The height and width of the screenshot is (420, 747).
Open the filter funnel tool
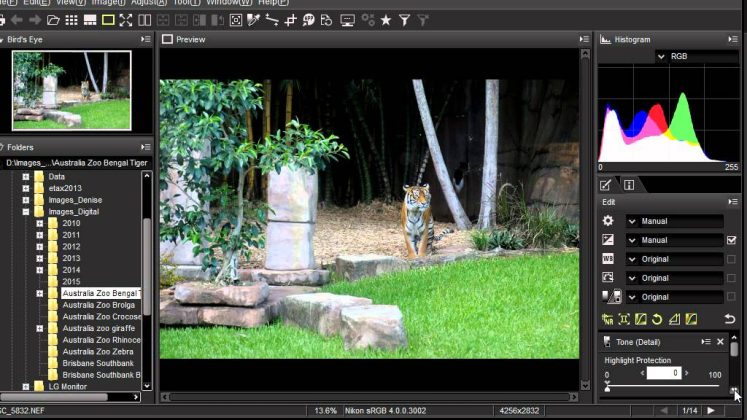click(404, 20)
